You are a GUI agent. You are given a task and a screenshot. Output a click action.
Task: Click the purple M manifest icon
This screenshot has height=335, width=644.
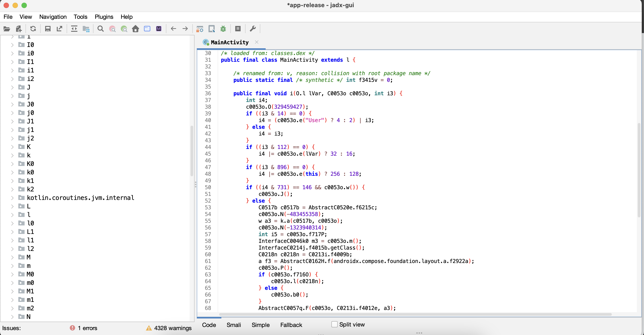point(159,29)
